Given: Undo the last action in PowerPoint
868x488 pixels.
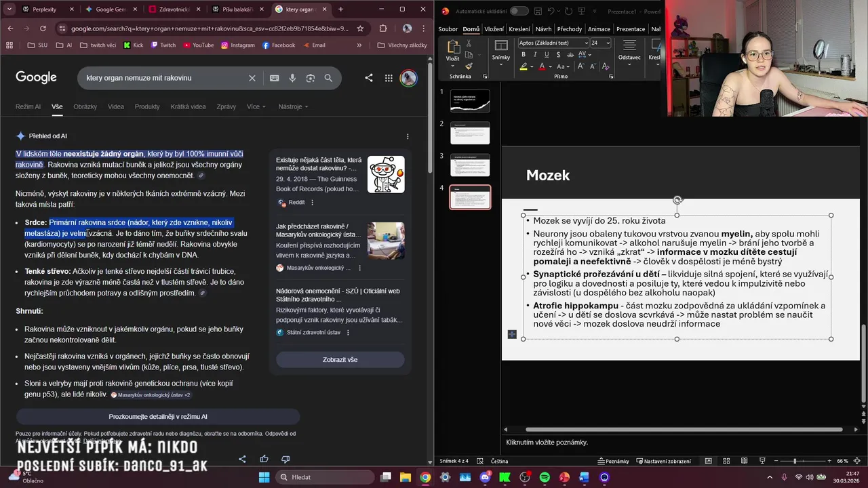Looking at the screenshot, I should [x=552, y=11].
